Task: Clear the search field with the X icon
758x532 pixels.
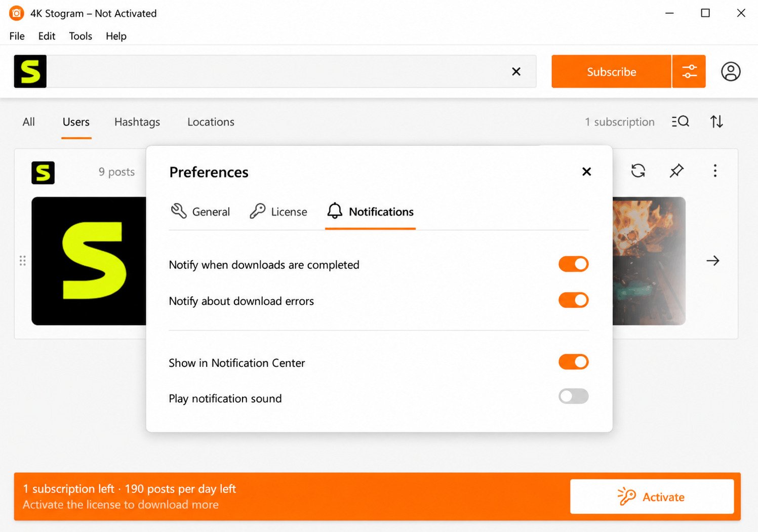Action: pyautogui.click(x=516, y=71)
